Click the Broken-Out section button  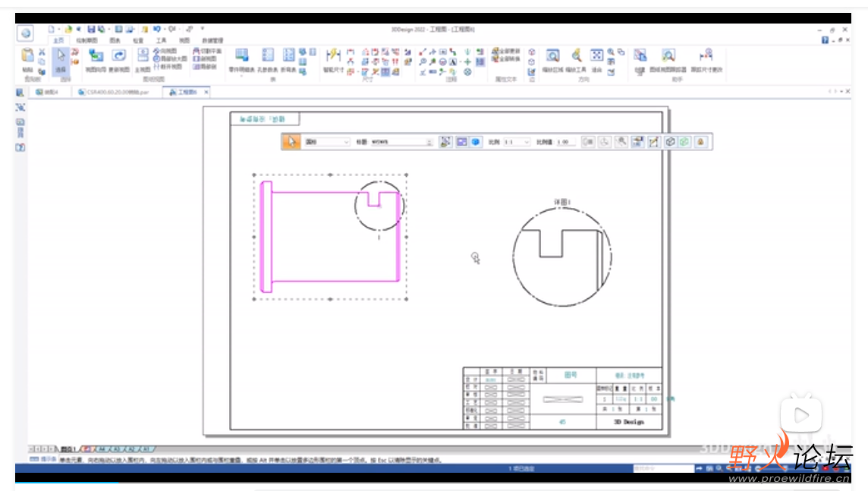(x=205, y=67)
